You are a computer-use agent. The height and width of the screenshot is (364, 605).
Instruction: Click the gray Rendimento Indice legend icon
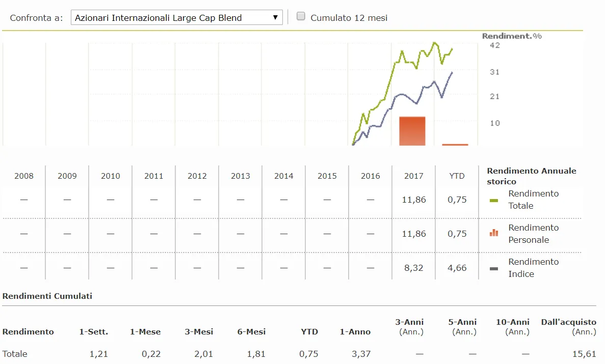point(493,268)
